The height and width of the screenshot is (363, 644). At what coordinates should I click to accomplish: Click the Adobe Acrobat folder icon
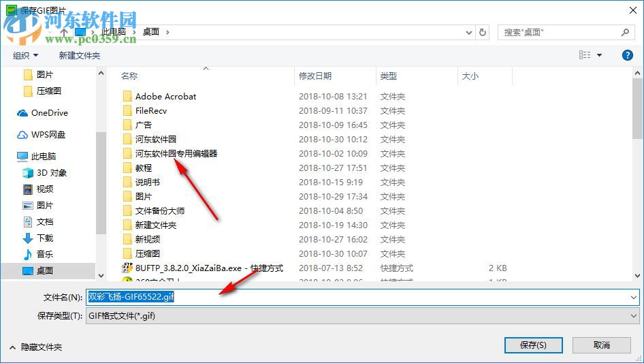click(x=127, y=97)
